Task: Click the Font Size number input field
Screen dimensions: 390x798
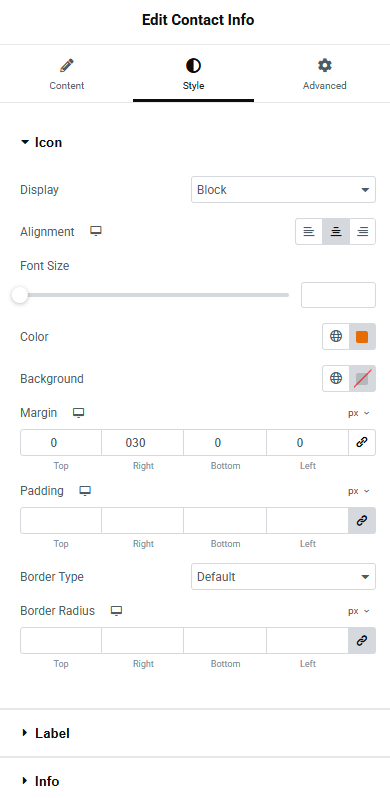Action: [x=339, y=295]
